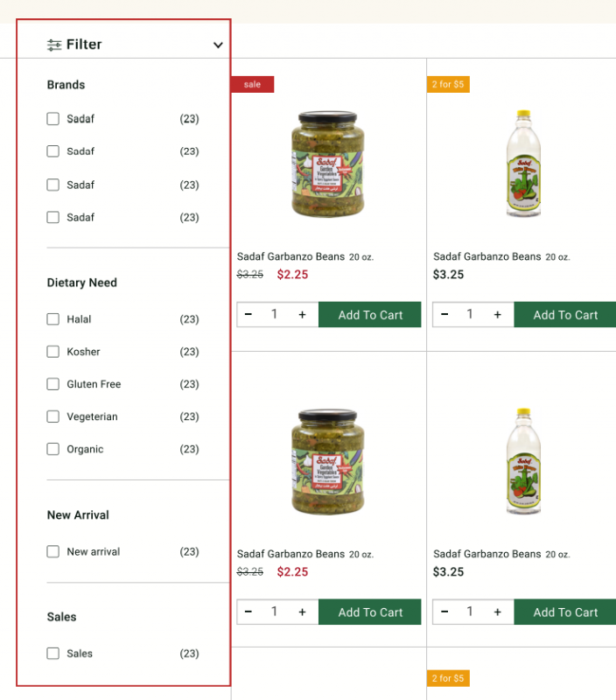Enable the Halal dietary filter

coord(53,319)
